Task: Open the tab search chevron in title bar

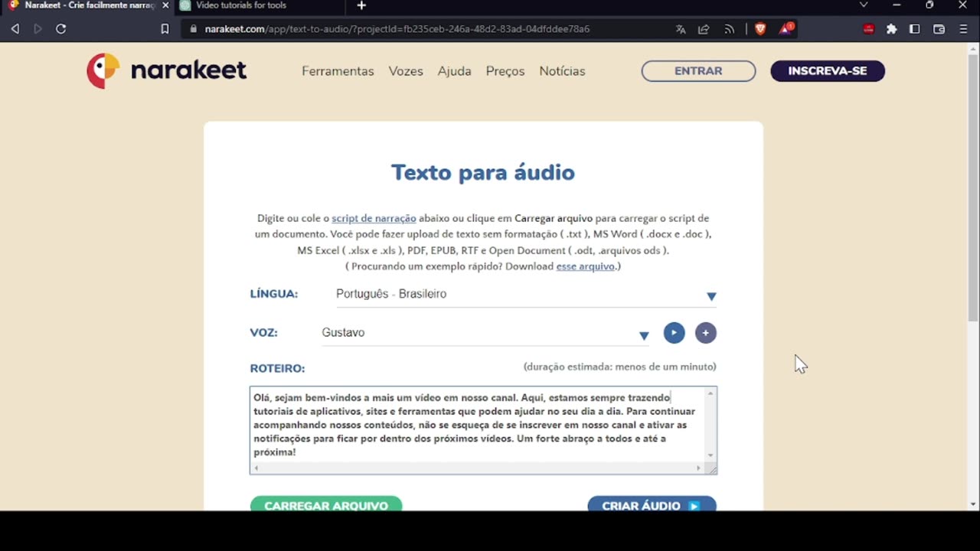Action: click(864, 5)
